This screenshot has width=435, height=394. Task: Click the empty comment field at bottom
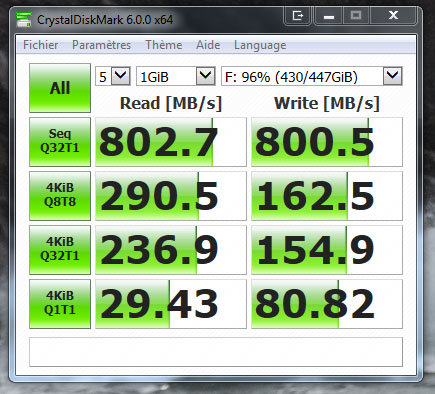coord(216,352)
